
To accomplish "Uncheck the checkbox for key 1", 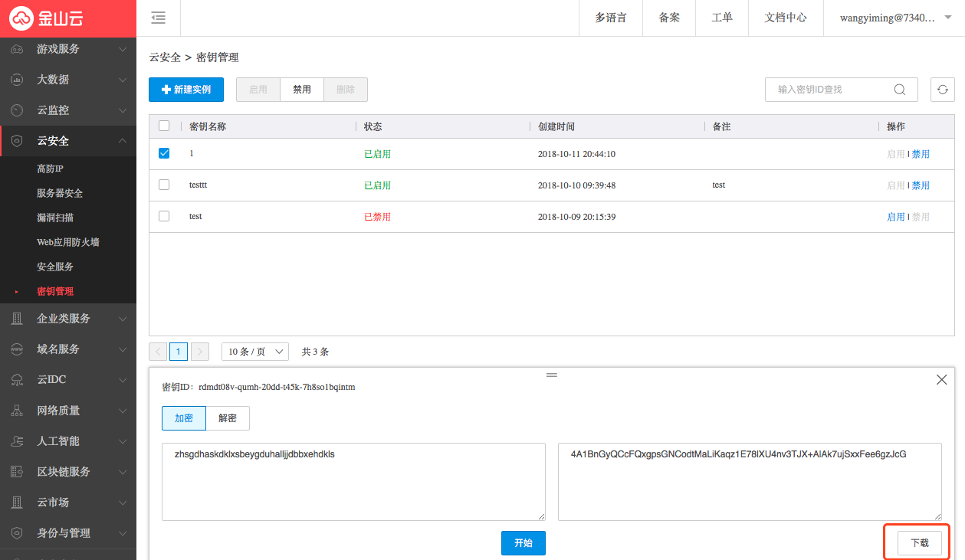I will coord(164,153).
